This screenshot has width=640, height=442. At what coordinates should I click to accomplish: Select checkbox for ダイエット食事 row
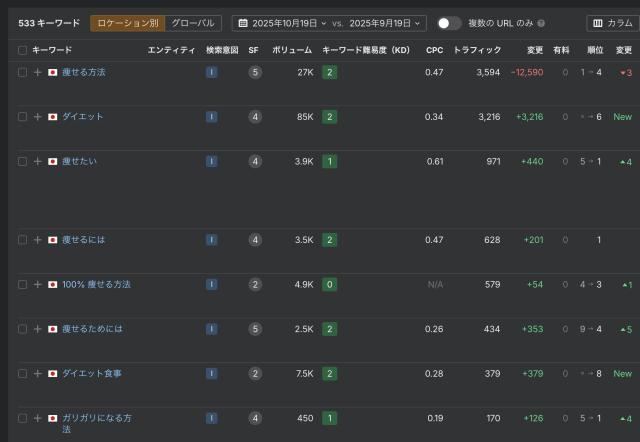coord(22,374)
